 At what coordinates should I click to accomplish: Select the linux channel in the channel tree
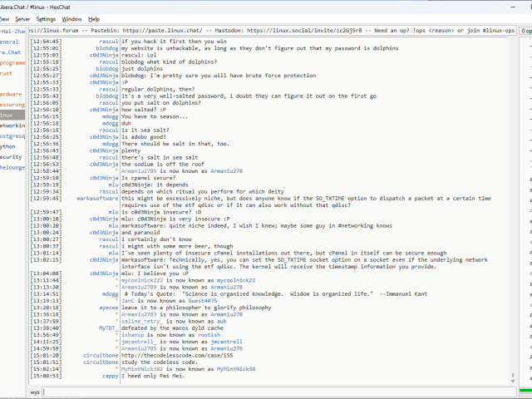pyautogui.click(x=7, y=116)
